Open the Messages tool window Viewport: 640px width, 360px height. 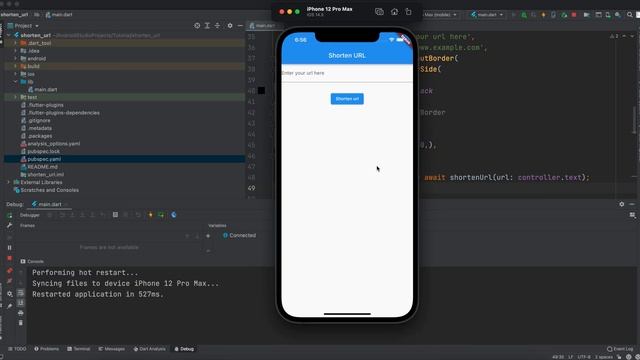[x=112, y=349]
